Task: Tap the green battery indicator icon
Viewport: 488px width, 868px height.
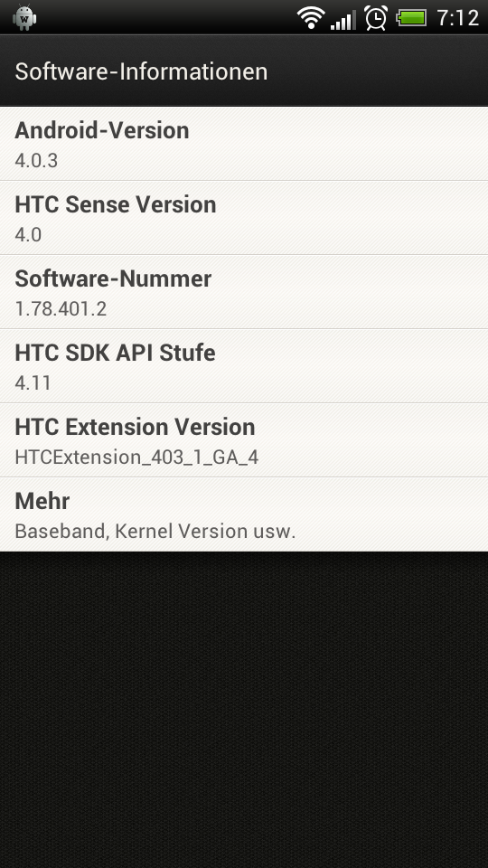Action: click(412, 18)
